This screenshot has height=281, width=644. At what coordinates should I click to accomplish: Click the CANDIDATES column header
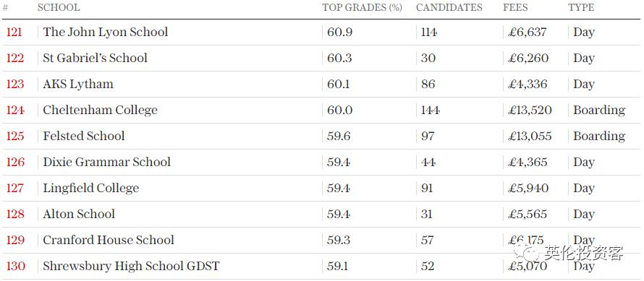coord(449,7)
